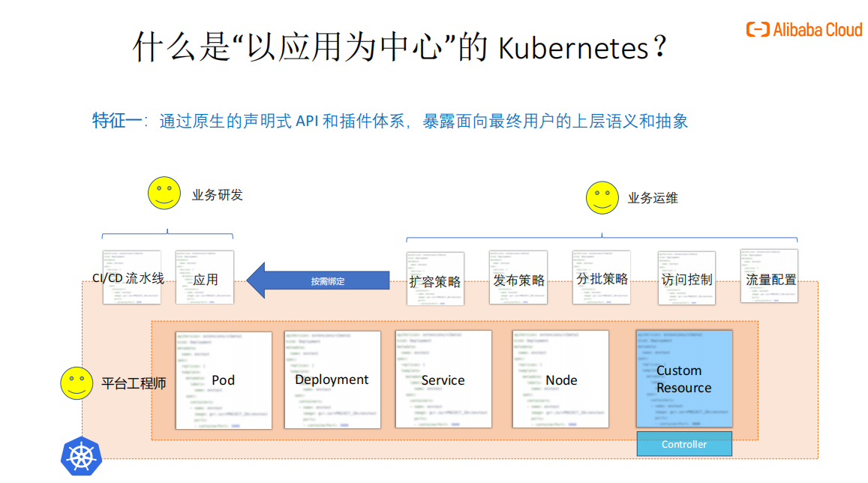
Task: Click the Alibaba Cloud logo
Action: pyautogui.click(x=803, y=29)
